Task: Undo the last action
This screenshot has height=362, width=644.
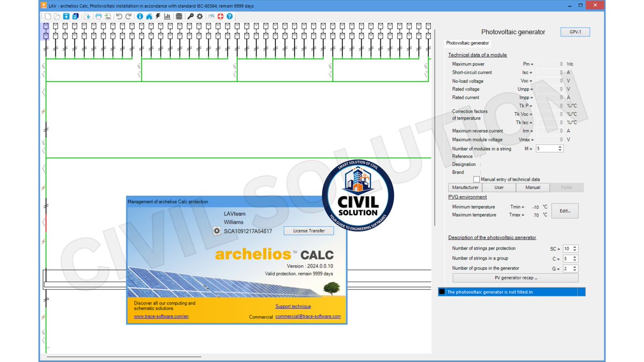Action: pyautogui.click(x=119, y=17)
